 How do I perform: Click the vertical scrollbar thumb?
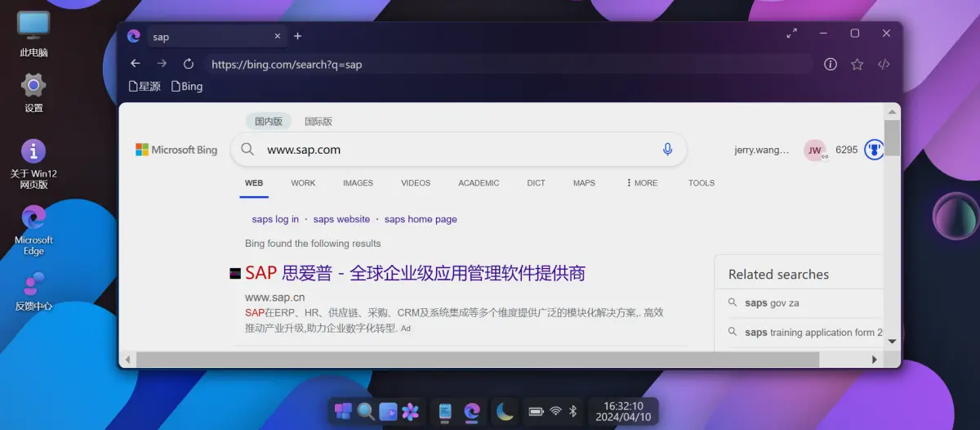coord(892,138)
